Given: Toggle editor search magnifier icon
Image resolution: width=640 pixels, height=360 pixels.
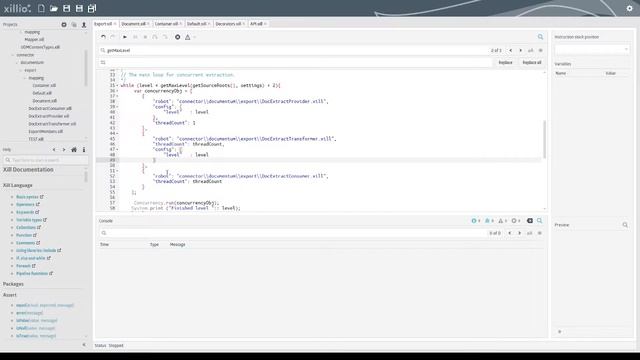Looking at the screenshot, I should click(x=540, y=37).
